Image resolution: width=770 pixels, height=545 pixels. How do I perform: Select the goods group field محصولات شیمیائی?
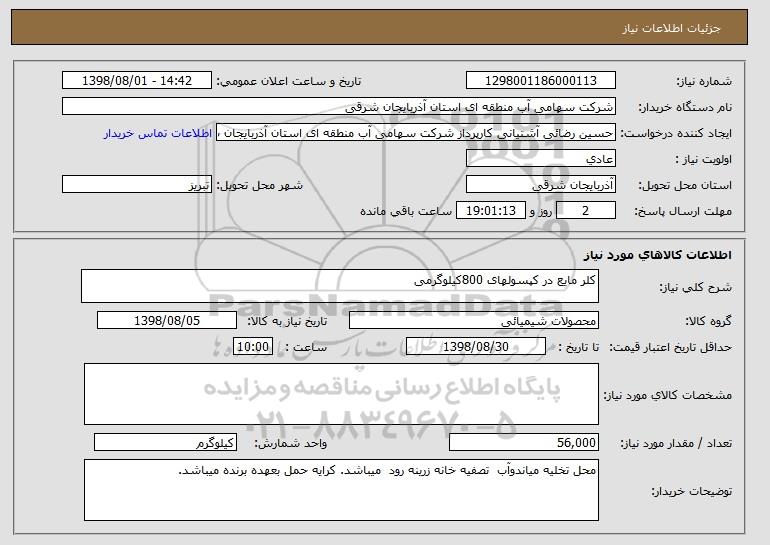click(x=474, y=321)
